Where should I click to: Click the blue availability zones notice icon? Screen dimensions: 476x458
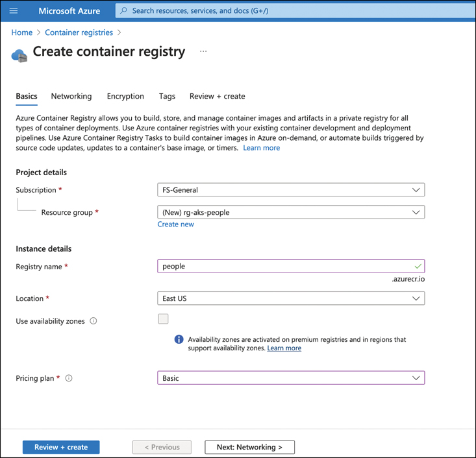click(x=179, y=339)
